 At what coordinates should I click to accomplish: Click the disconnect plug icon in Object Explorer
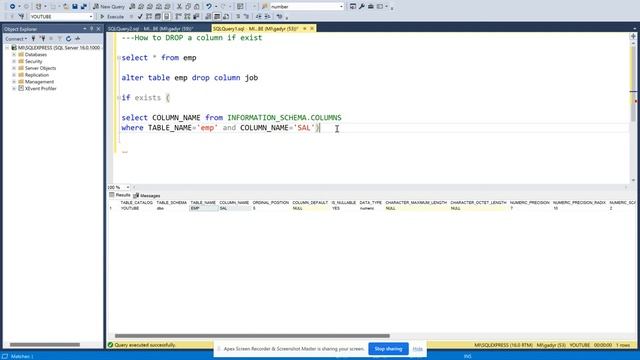click(42, 39)
